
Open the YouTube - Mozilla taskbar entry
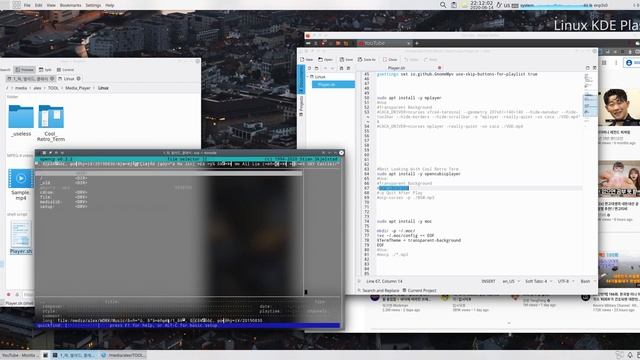point(20,355)
